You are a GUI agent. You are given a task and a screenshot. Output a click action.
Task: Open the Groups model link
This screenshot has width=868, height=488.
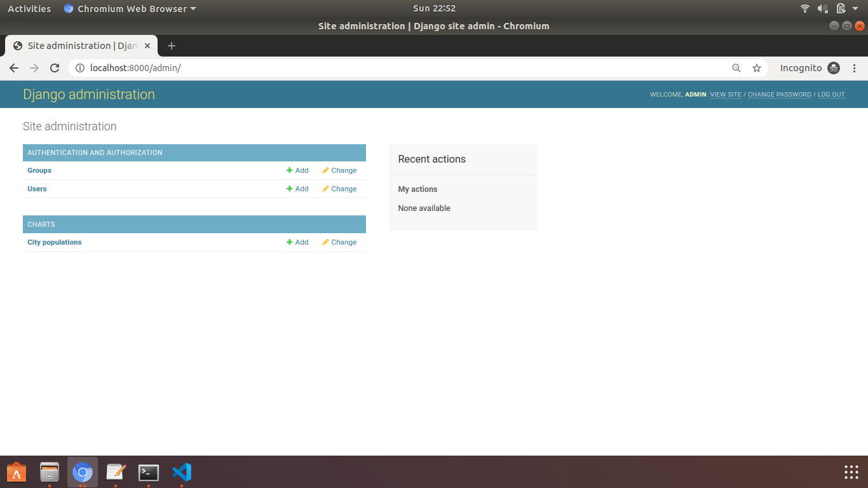(x=39, y=170)
